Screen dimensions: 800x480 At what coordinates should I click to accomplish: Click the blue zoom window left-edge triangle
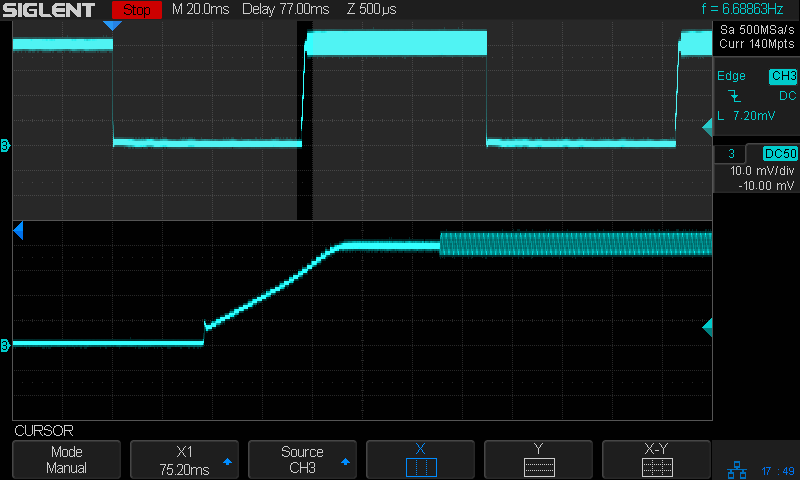[x=17, y=232]
